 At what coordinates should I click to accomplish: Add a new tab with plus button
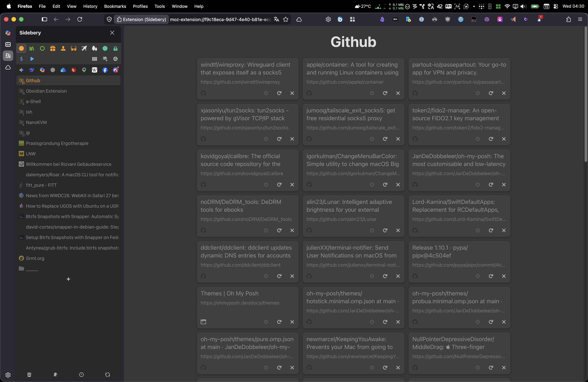click(x=68, y=279)
